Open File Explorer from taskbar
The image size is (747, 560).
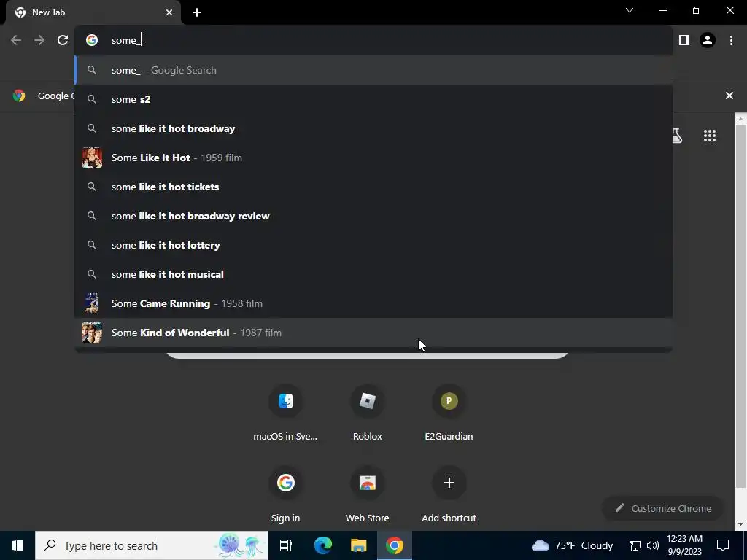pos(359,545)
